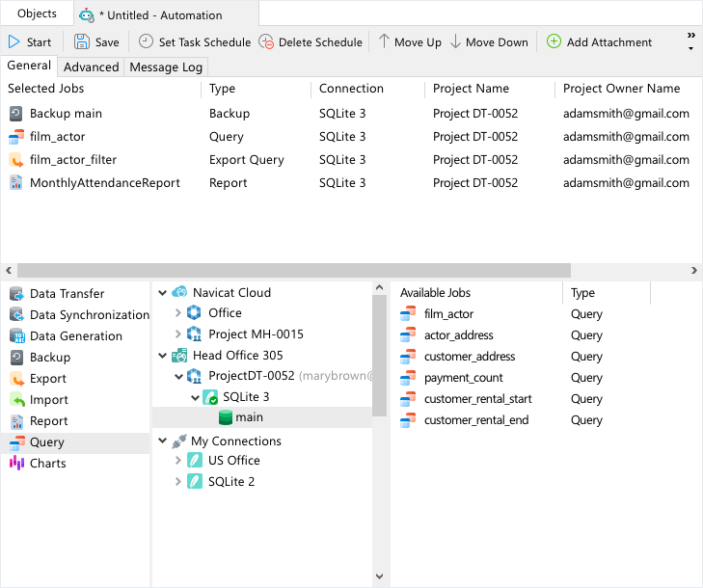The image size is (703, 588).
Task: Click the Project Owner Name column header
Action: tap(621, 89)
